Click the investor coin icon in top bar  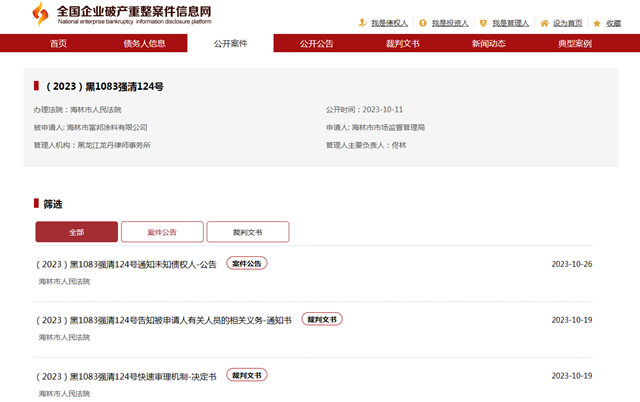coord(422,23)
